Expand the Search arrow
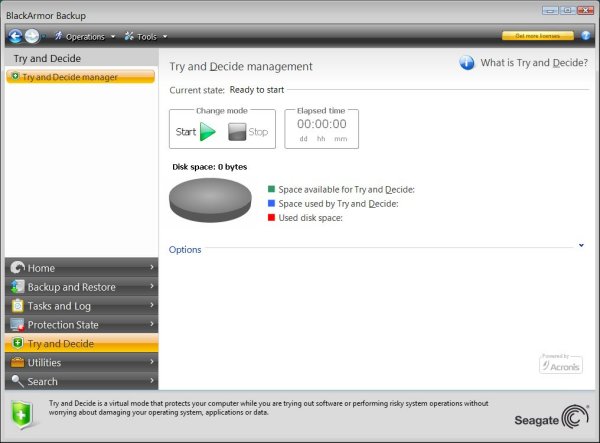 point(152,380)
